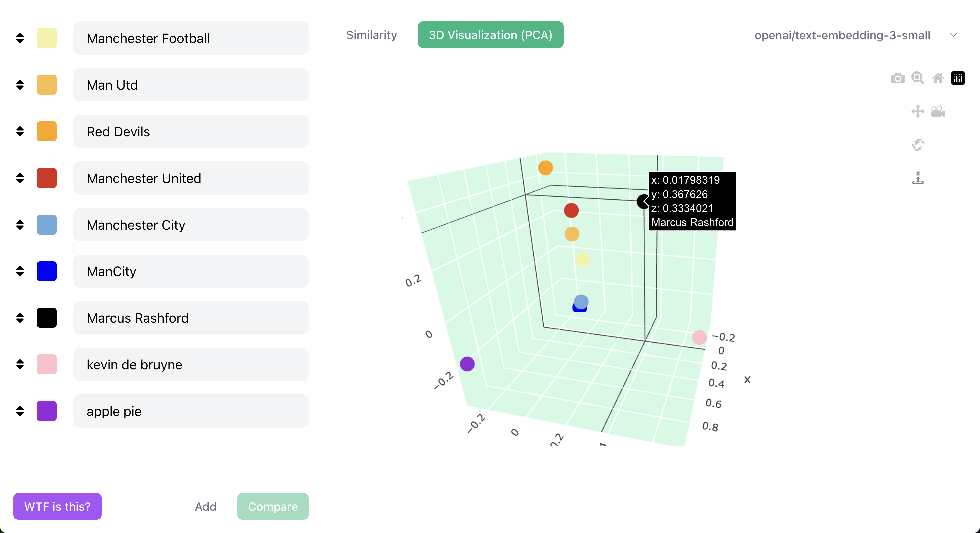Click Add to add new entry
Viewport: 980px width, 533px height.
(x=205, y=506)
